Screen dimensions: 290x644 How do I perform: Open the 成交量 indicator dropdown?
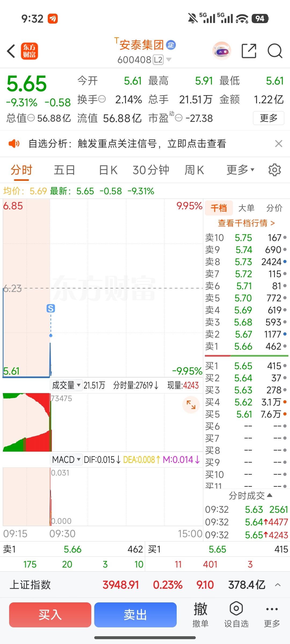[x=66, y=385]
